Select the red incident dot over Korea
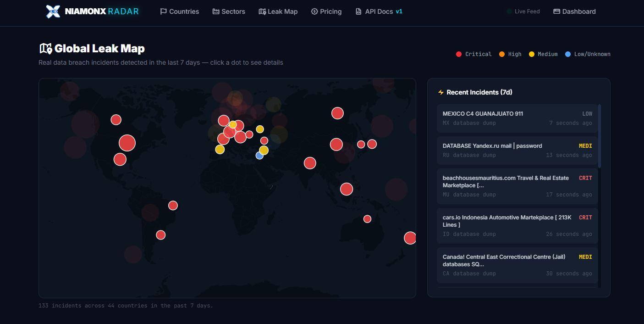Viewport: 644px width, 324px height. tap(361, 145)
